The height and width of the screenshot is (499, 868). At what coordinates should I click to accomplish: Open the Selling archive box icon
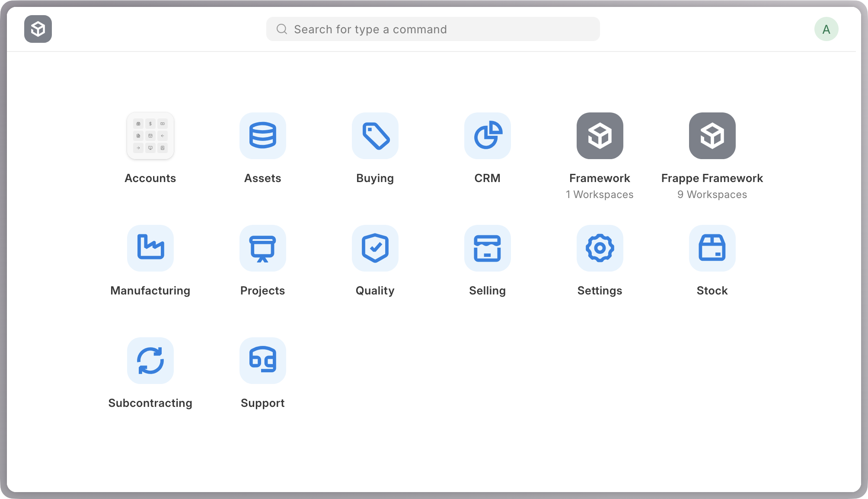(487, 248)
